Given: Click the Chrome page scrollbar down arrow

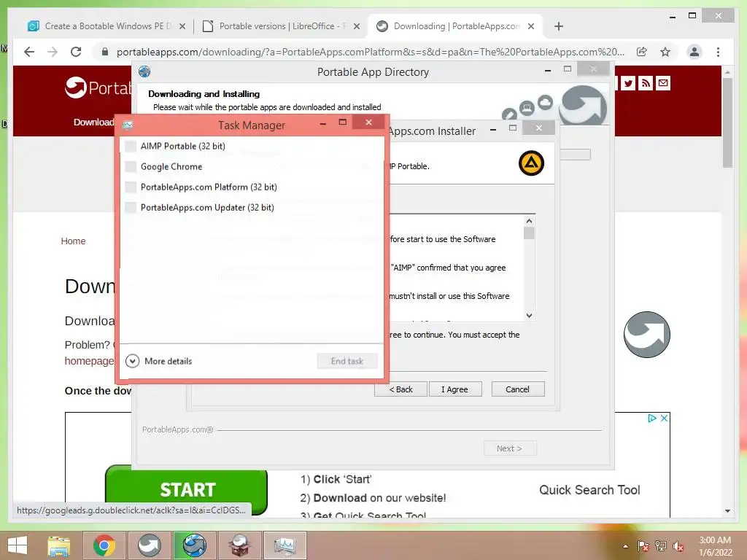Looking at the screenshot, I should (x=727, y=511).
